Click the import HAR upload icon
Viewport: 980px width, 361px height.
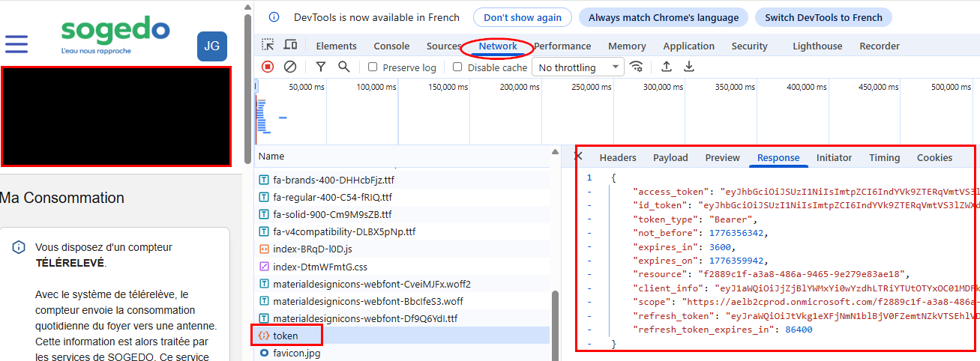coord(666,67)
